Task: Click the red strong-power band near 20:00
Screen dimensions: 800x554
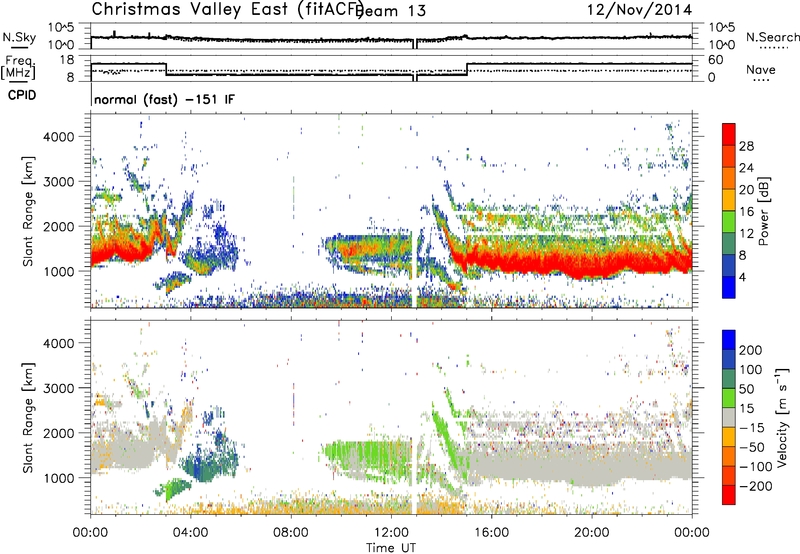Action: click(x=592, y=264)
